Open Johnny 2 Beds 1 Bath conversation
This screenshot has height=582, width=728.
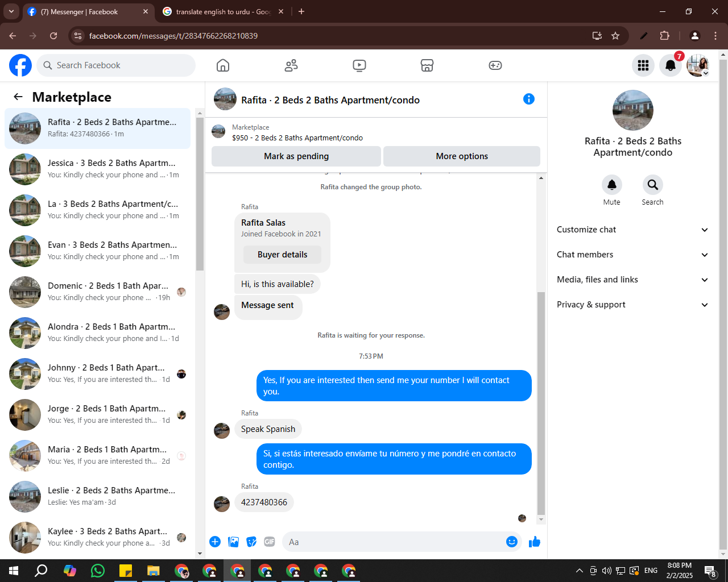pos(98,374)
